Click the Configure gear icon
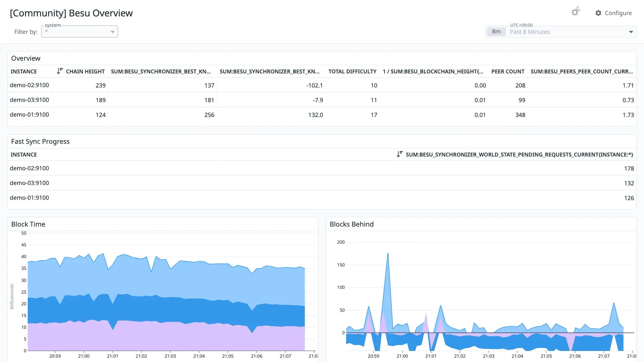The image size is (644, 362). coord(598,13)
